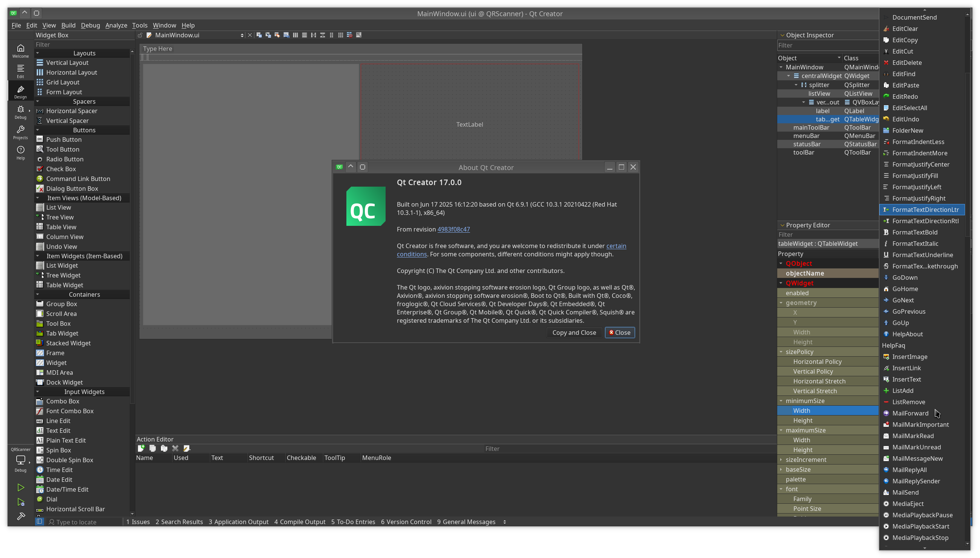
Task: Click Close button in About dialog
Action: (620, 332)
